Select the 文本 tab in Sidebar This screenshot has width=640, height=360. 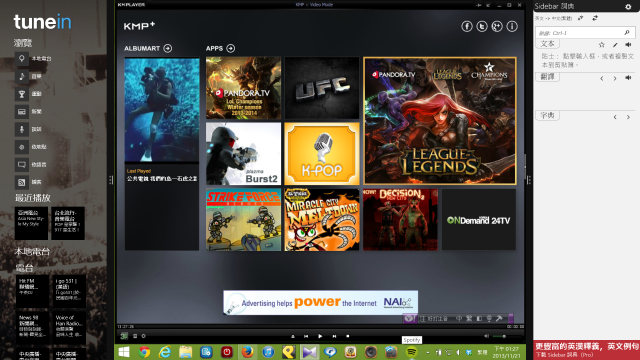point(547,44)
